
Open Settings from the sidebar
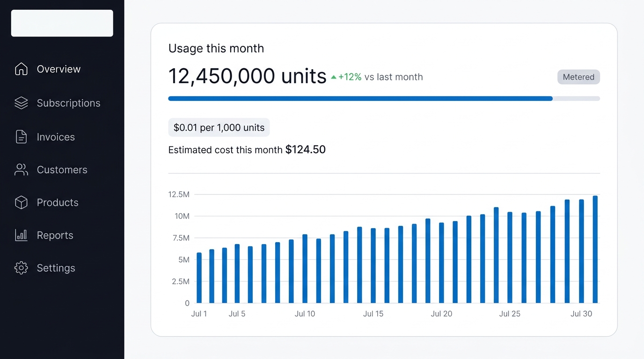point(56,268)
